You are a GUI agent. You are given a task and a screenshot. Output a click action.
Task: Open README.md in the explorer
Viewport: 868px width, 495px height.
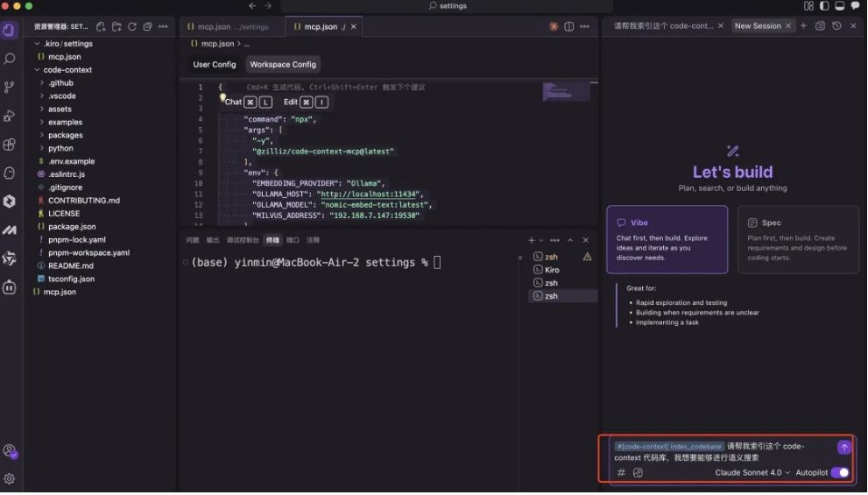tap(70, 266)
